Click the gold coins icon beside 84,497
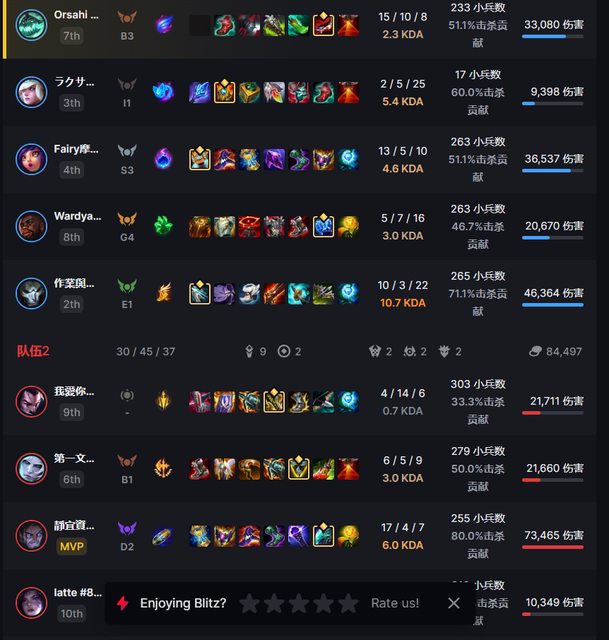Viewport: 609px width, 640px height. pyautogui.click(x=535, y=351)
